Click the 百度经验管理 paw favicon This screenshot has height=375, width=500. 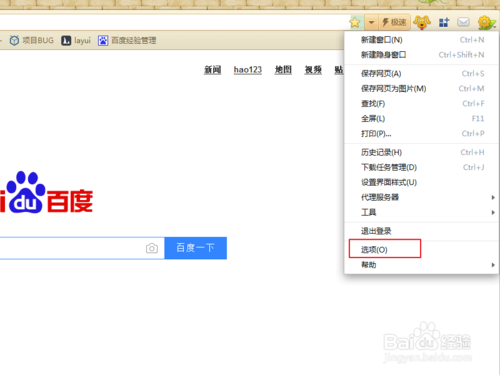103,40
